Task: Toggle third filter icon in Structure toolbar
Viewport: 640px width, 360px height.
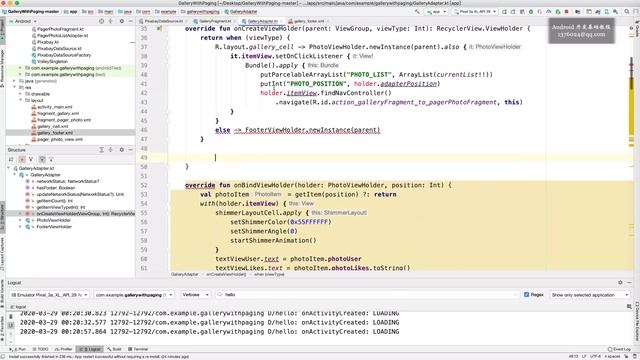Action: (31, 159)
